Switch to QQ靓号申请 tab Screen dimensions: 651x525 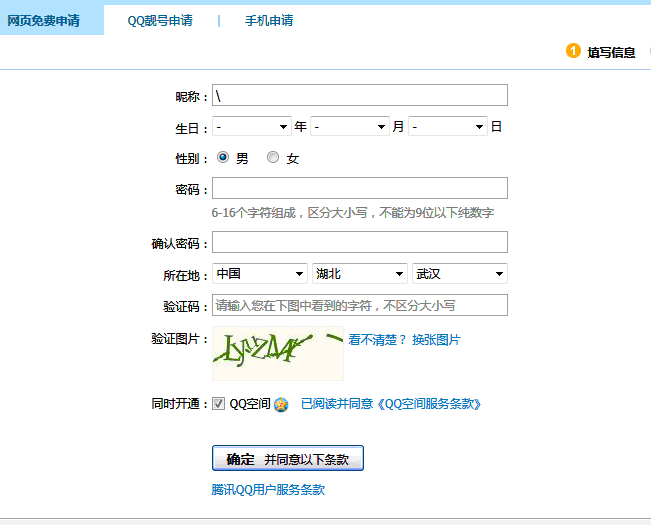(x=160, y=20)
